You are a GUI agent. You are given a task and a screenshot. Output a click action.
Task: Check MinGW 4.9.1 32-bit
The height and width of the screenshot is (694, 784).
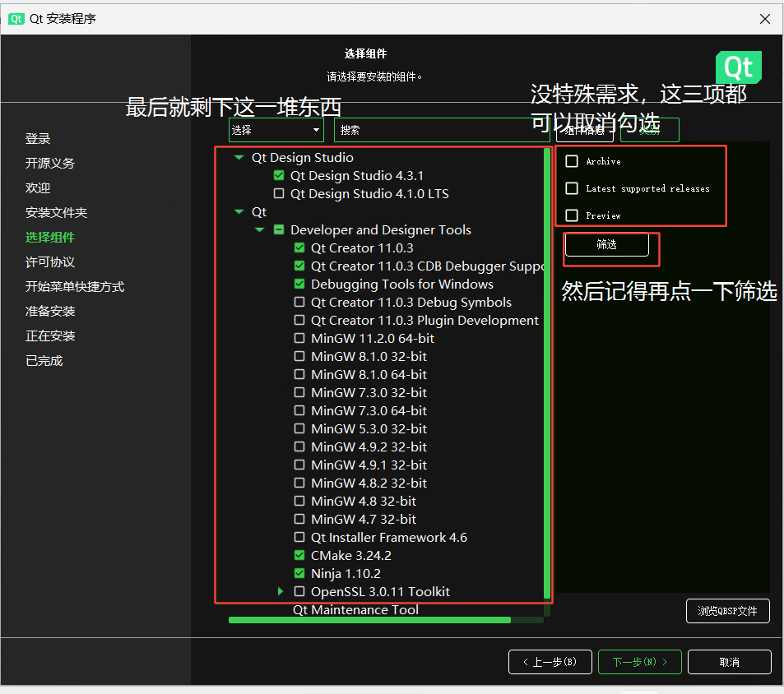[x=299, y=465]
